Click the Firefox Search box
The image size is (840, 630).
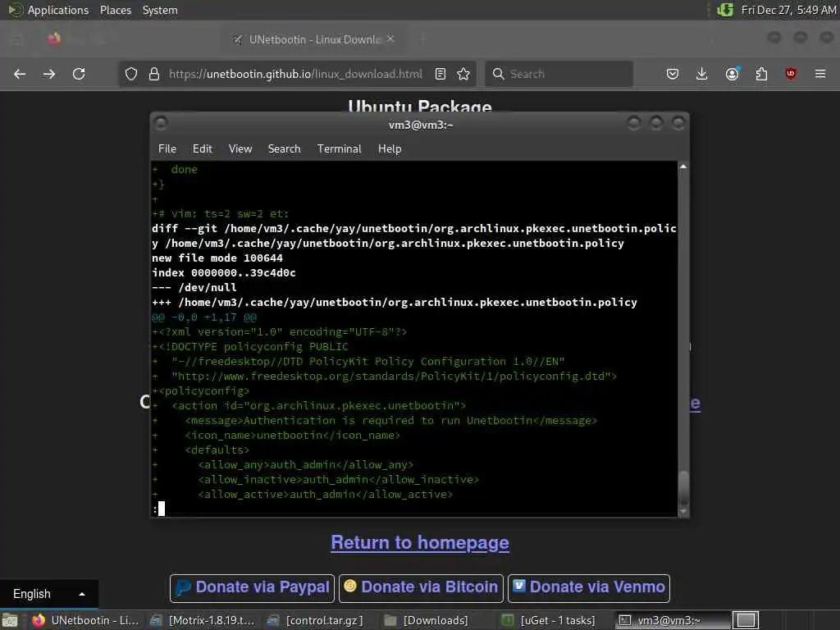click(559, 74)
